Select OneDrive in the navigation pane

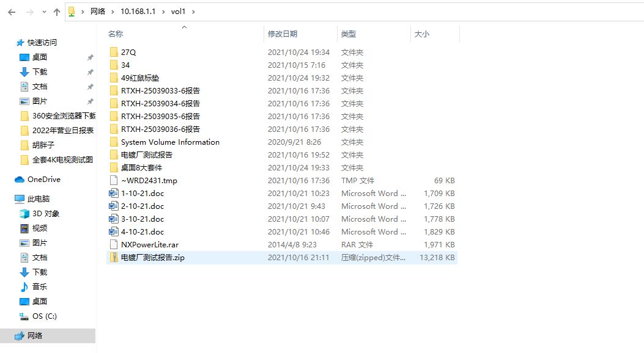point(44,179)
